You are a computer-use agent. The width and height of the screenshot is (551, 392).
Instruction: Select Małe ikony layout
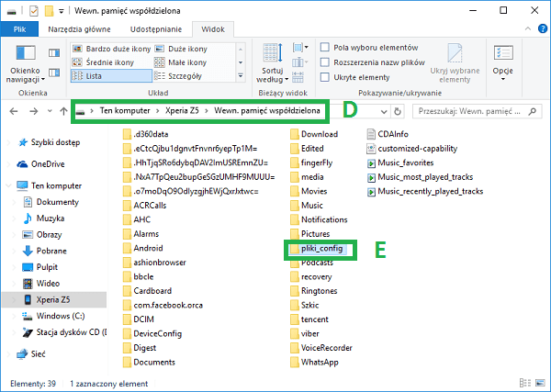pos(181,62)
